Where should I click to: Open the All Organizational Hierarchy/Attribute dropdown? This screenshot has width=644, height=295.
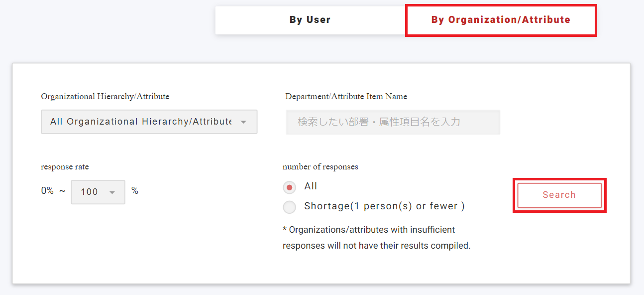pyautogui.click(x=141, y=122)
